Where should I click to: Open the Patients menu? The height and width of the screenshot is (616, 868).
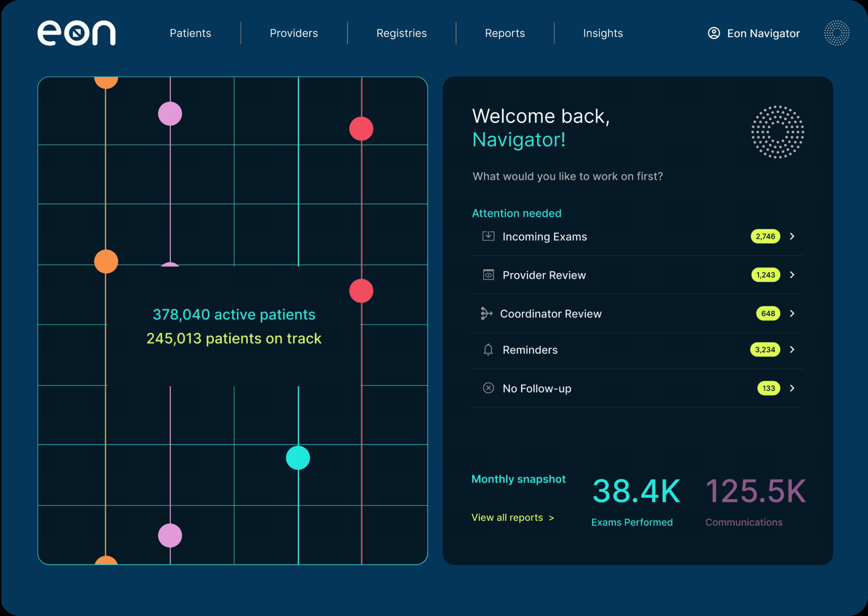(190, 34)
